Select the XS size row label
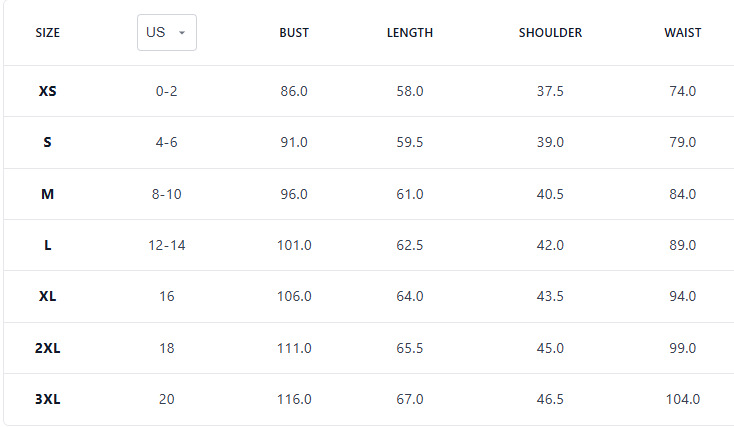The width and height of the screenshot is (734, 427). [x=47, y=91]
